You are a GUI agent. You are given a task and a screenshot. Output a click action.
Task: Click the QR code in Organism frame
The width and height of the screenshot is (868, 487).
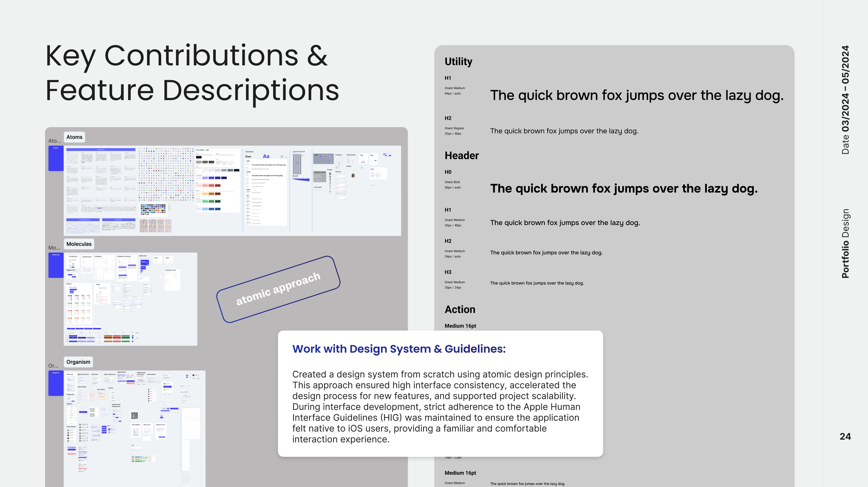coord(134,416)
